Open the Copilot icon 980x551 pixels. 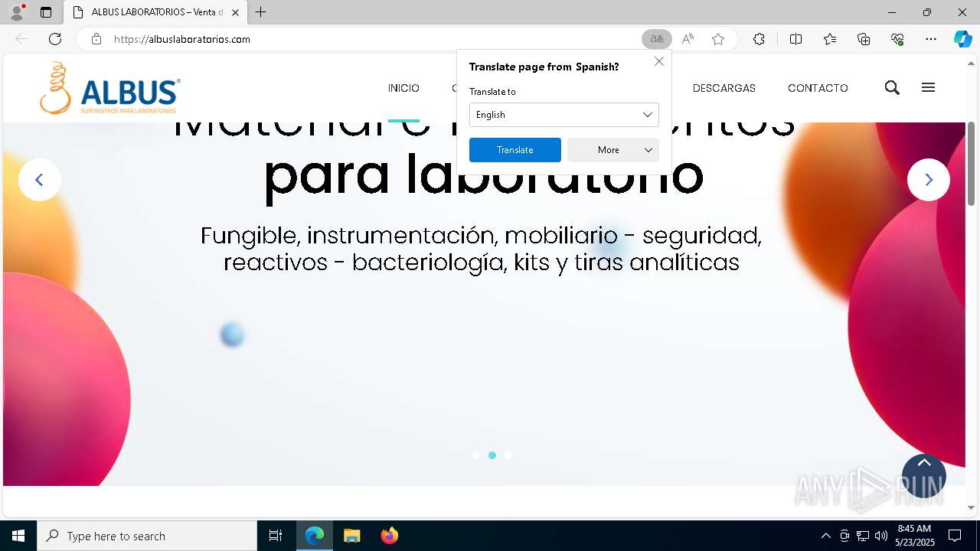962,39
